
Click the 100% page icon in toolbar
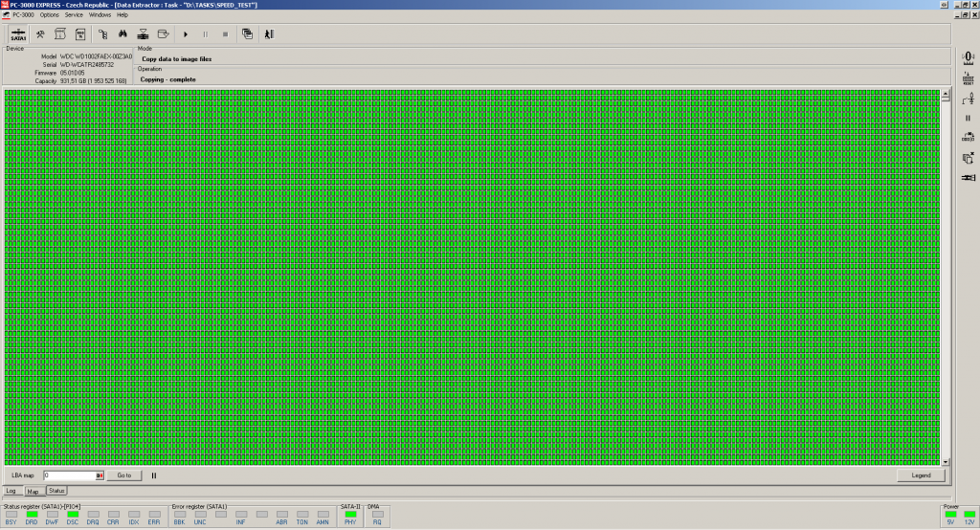pos(80,34)
